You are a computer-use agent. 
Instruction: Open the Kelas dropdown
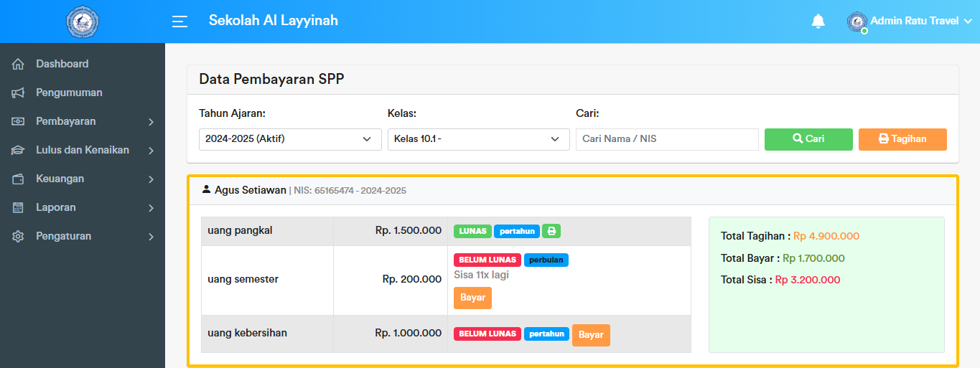pos(478,139)
